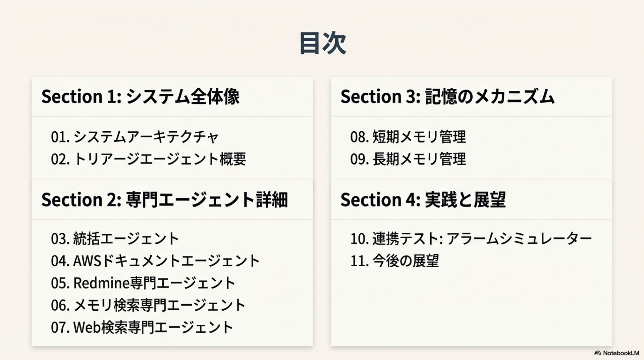Screen dimensions: 644x360
Task: Jump to 11. 今後の展望
Action: point(394,261)
